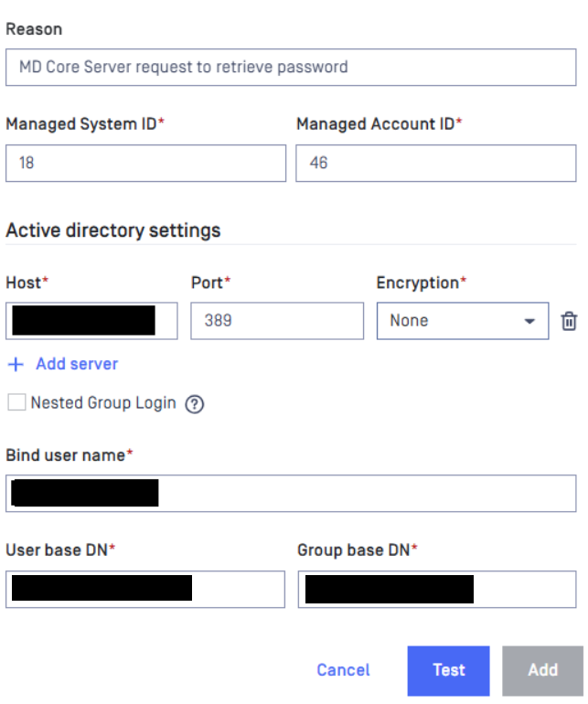Click the Nested Group Login label text
The height and width of the screenshot is (704, 588).
point(103,403)
